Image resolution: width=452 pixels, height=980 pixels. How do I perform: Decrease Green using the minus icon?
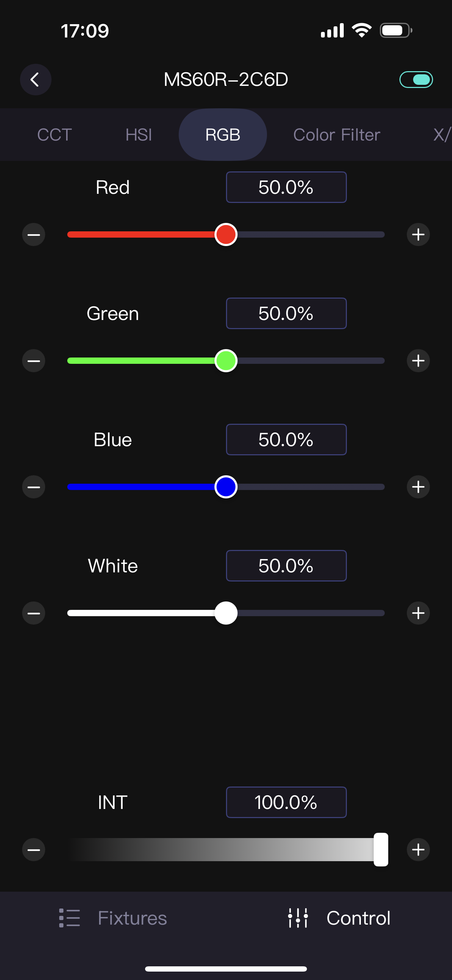[x=34, y=361]
